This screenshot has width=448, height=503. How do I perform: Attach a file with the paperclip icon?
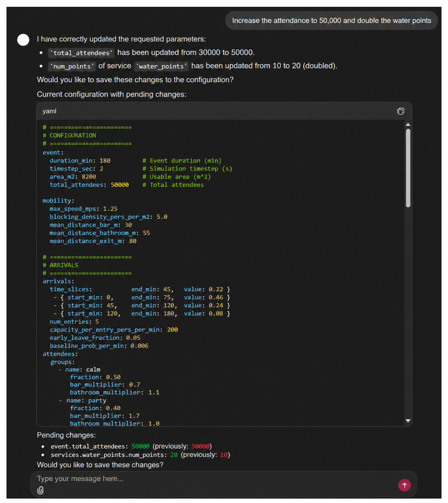[40, 490]
